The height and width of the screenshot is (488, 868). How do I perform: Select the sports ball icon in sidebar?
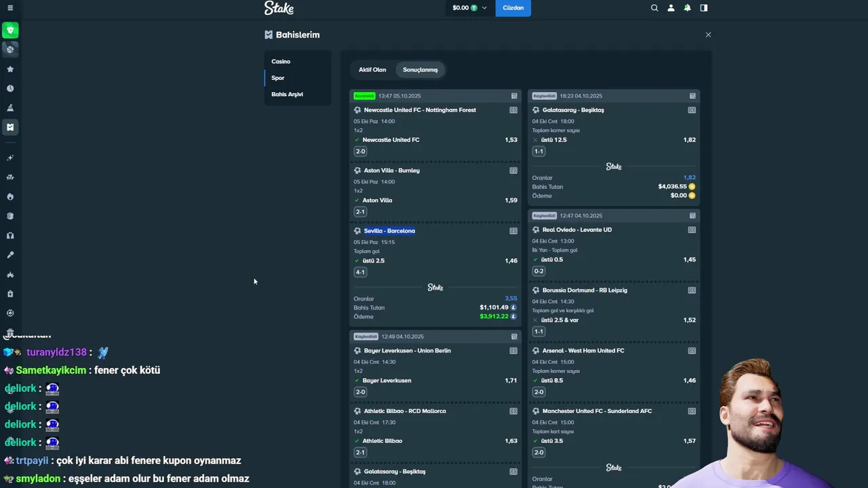tap(10, 49)
